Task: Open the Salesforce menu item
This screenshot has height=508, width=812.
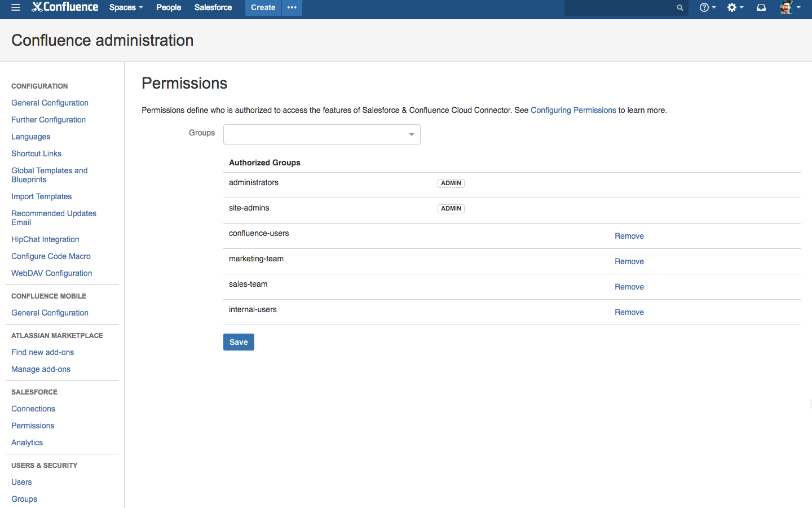Action: tap(213, 7)
